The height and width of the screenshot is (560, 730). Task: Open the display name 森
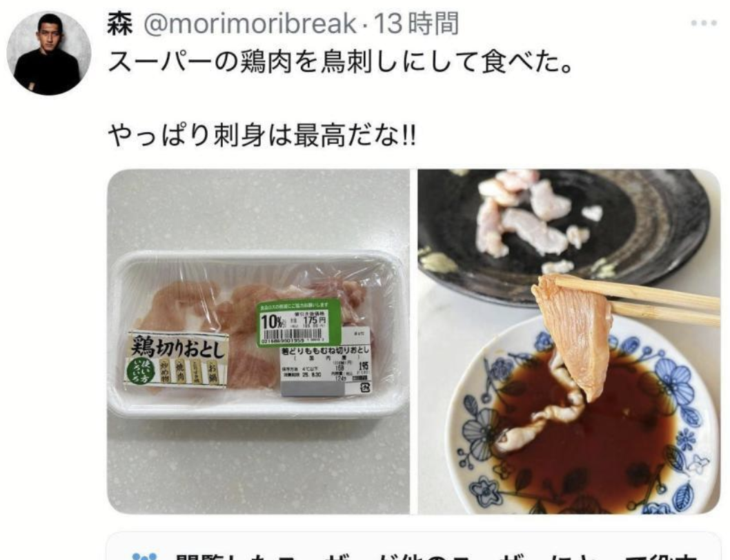[x=120, y=23]
